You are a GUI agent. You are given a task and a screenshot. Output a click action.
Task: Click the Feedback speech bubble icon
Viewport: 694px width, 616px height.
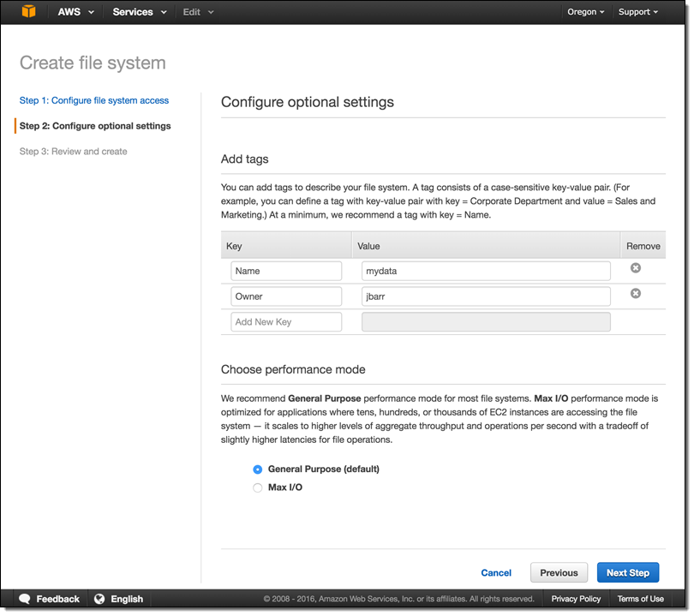pyautogui.click(x=25, y=599)
